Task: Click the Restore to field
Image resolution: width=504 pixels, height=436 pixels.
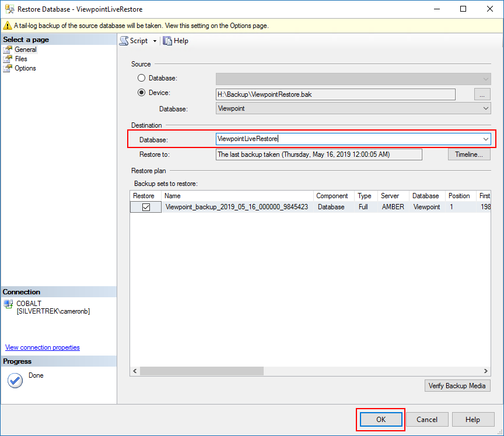Action: click(x=319, y=154)
